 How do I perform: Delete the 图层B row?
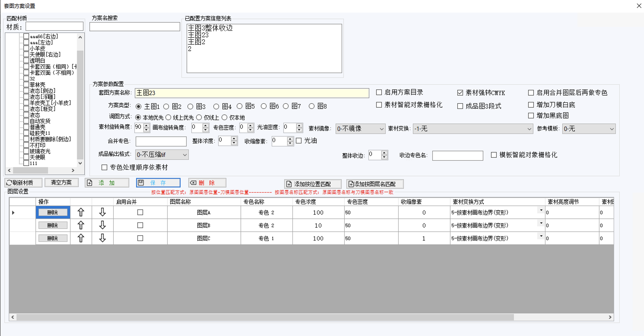(53, 225)
